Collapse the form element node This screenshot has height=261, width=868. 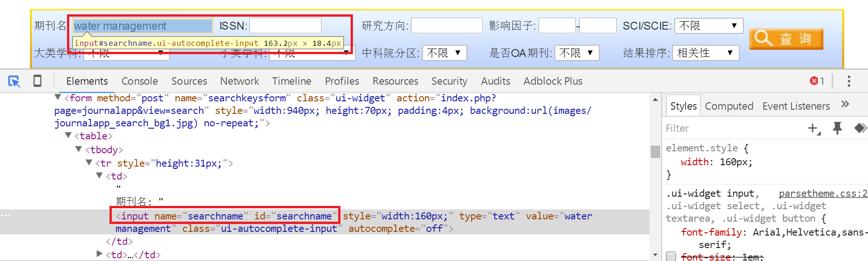(58, 97)
